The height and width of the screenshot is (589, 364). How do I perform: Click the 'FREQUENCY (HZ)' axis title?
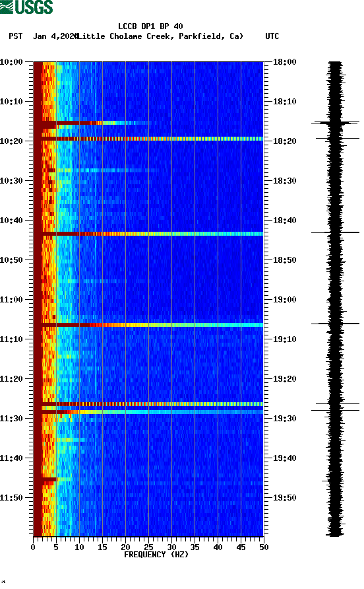pos(156,555)
